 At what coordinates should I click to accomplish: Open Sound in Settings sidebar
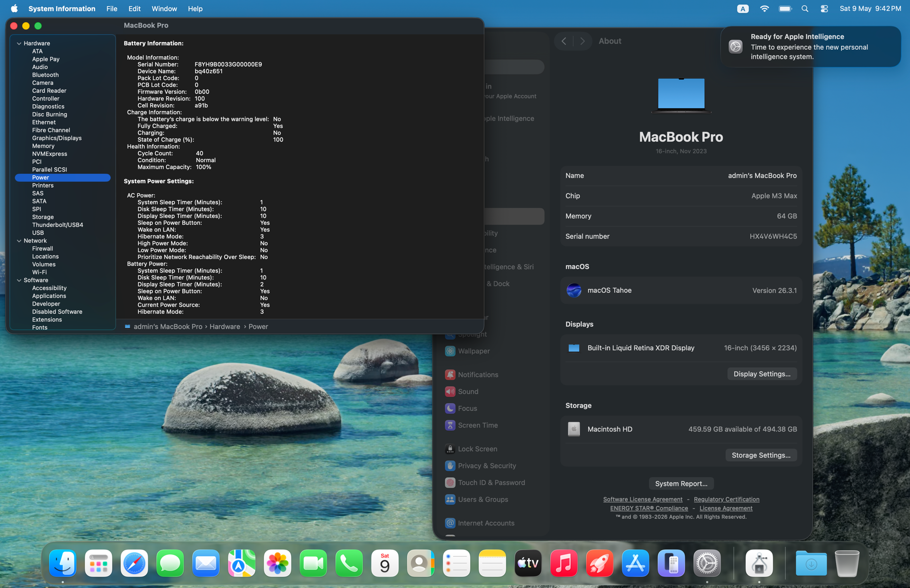tap(462, 391)
